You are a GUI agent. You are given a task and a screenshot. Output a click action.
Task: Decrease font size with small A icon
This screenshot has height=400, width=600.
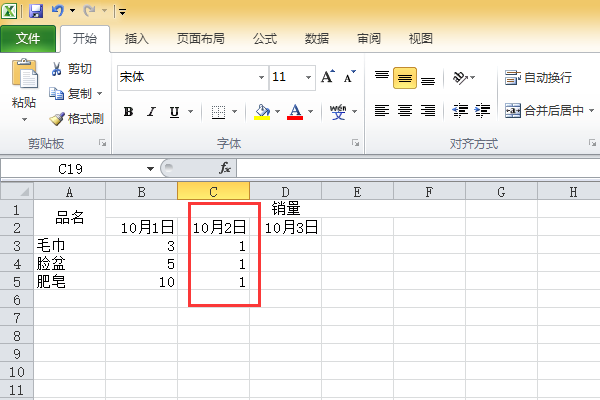pyautogui.click(x=349, y=77)
